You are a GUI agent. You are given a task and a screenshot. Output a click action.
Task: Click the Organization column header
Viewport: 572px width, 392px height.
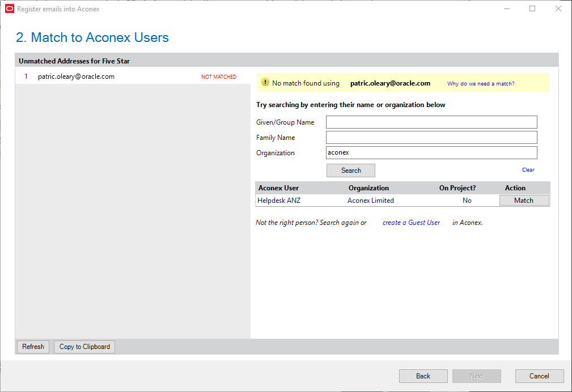(x=368, y=188)
